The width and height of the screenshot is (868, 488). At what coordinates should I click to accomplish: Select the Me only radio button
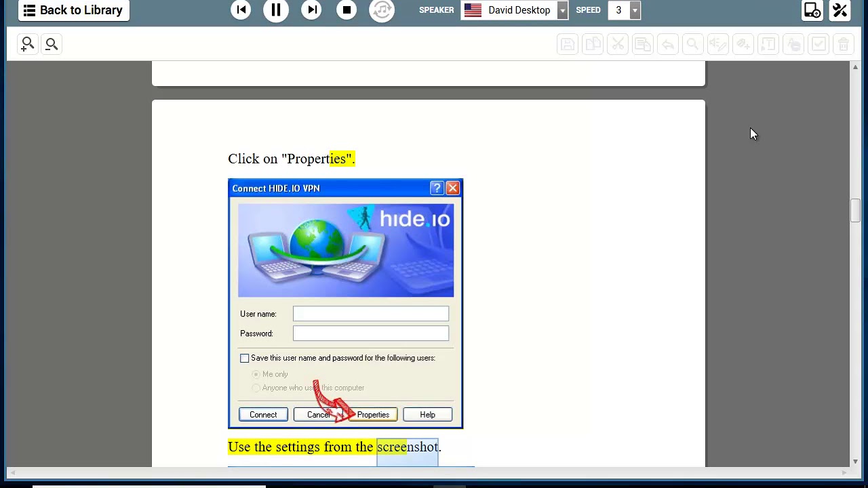(x=256, y=374)
